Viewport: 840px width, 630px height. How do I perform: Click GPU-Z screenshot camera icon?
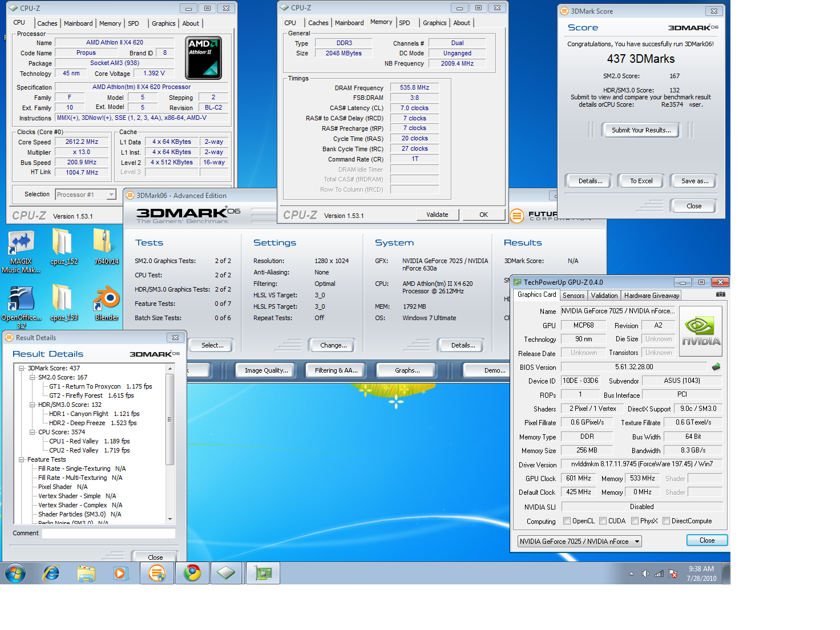pos(721,294)
